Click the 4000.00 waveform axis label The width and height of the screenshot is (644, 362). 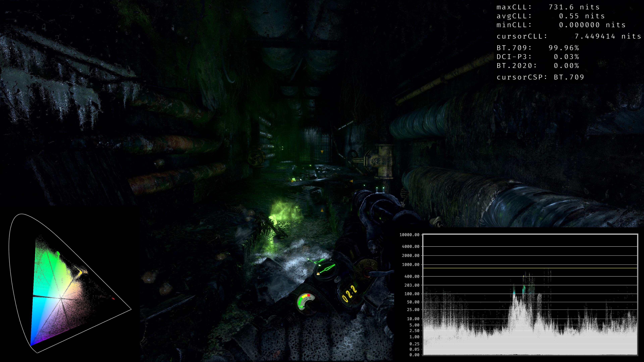tap(410, 247)
